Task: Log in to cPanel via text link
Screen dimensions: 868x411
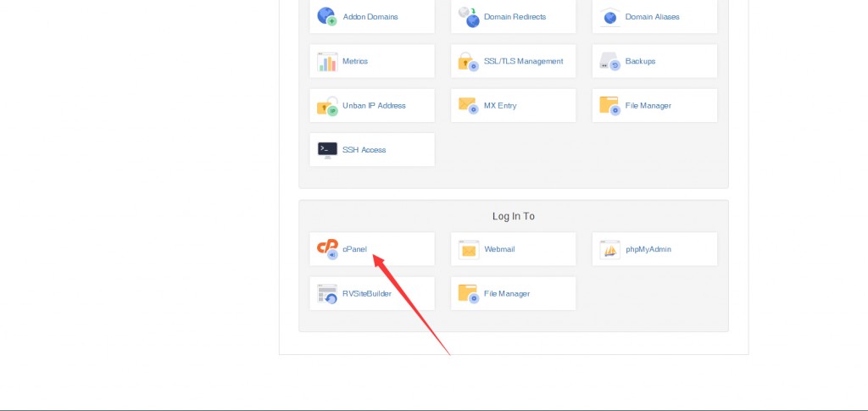Action: (x=354, y=249)
